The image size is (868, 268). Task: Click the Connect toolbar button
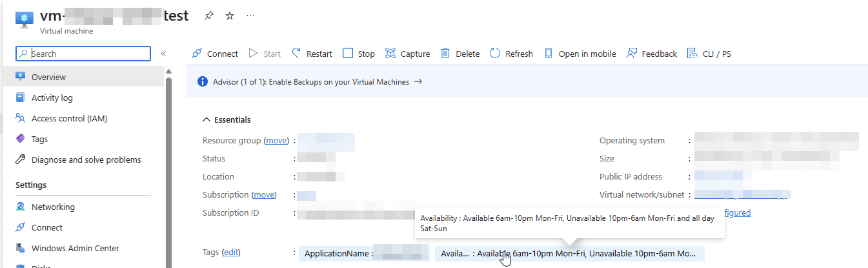point(215,54)
